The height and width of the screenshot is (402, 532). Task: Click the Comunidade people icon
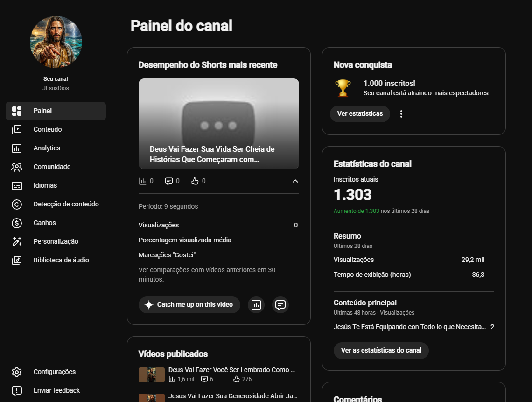point(17,167)
